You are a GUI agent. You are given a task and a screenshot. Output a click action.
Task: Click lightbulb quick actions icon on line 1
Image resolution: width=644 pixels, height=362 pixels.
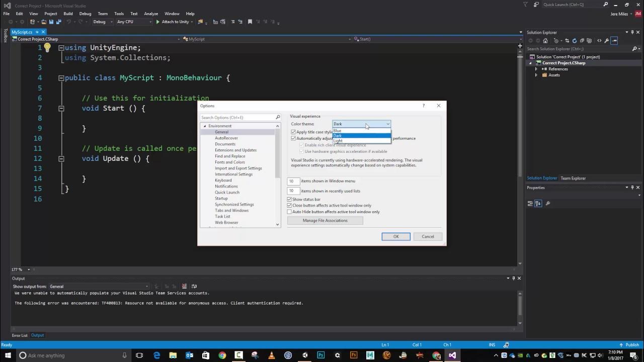pyautogui.click(x=47, y=48)
